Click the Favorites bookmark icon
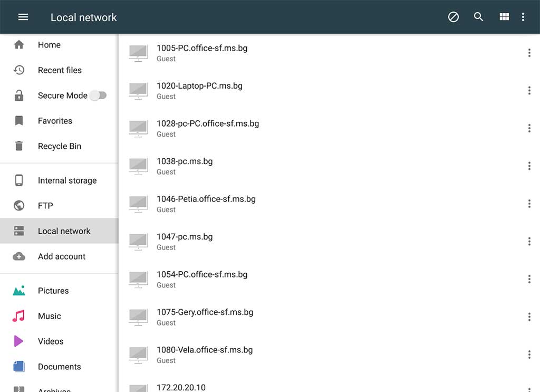Screen dimensions: 540x392 19,121
